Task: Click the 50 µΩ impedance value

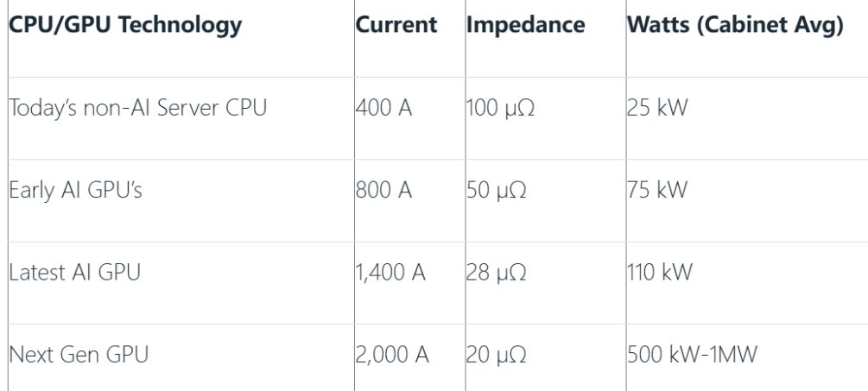Action: pyautogui.click(x=496, y=190)
